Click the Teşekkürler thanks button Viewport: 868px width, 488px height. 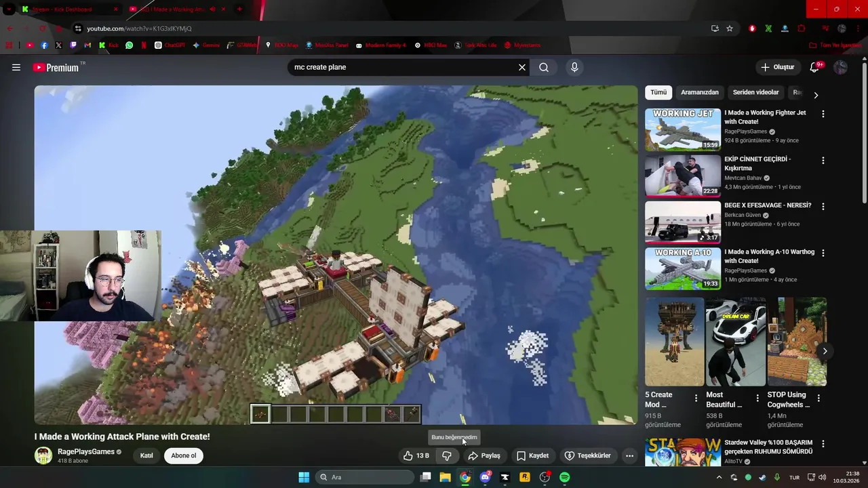tap(588, 455)
